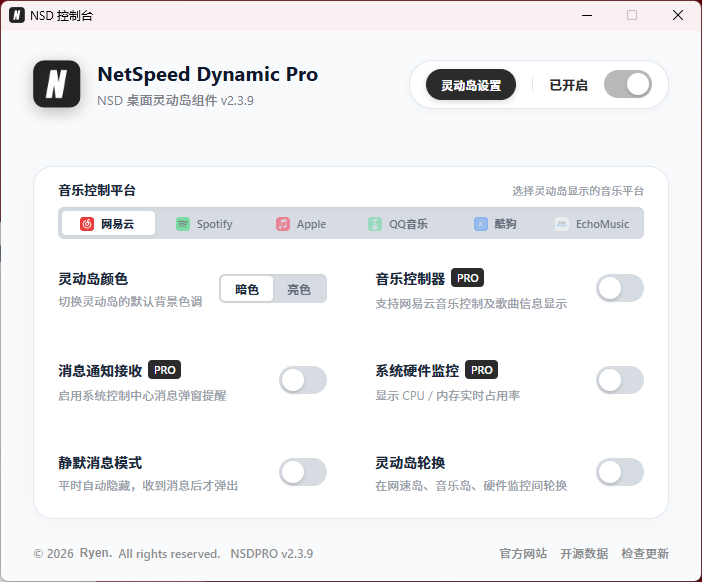Click the 音乐控制平台 heading
This screenshot has width=702, height=582.
point(97,190)
